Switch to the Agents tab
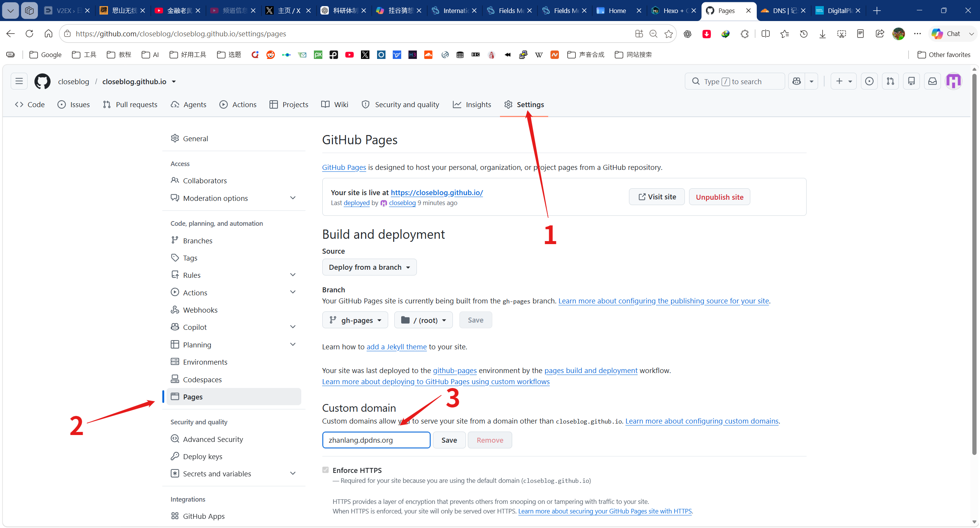This screenshot has height=528, width=980. click(188, 104)
